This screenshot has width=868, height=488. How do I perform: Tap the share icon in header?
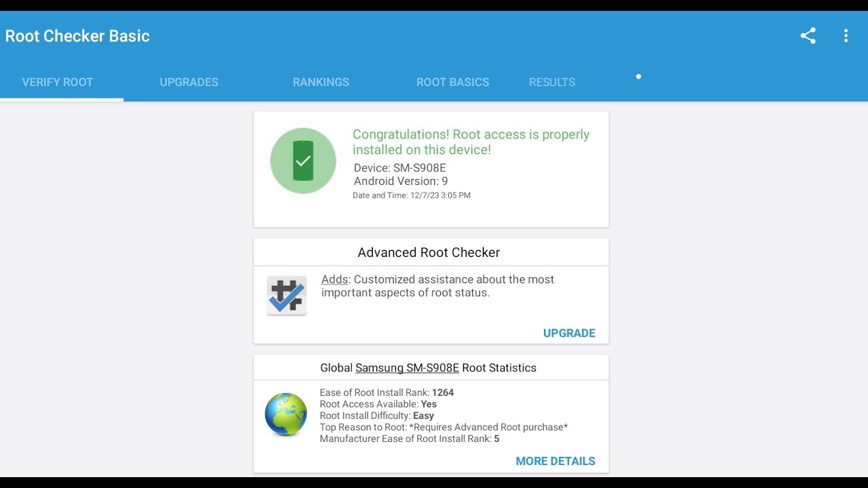808,36
